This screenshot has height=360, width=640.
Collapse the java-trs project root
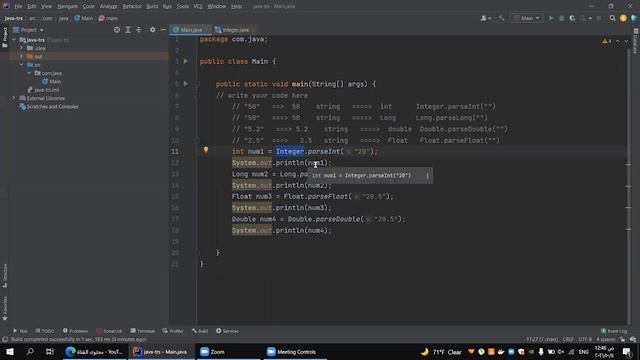(x=14, y=40)
